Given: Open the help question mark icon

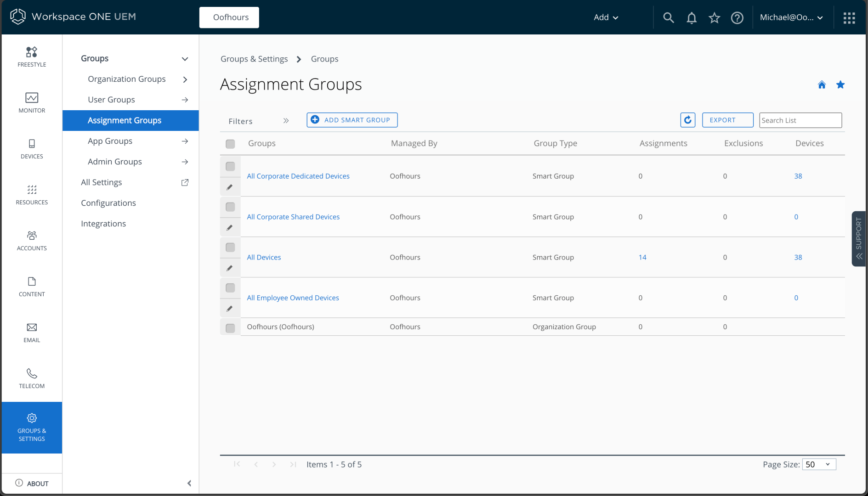Looking at the screenshot, I should [x=737, y=17].
